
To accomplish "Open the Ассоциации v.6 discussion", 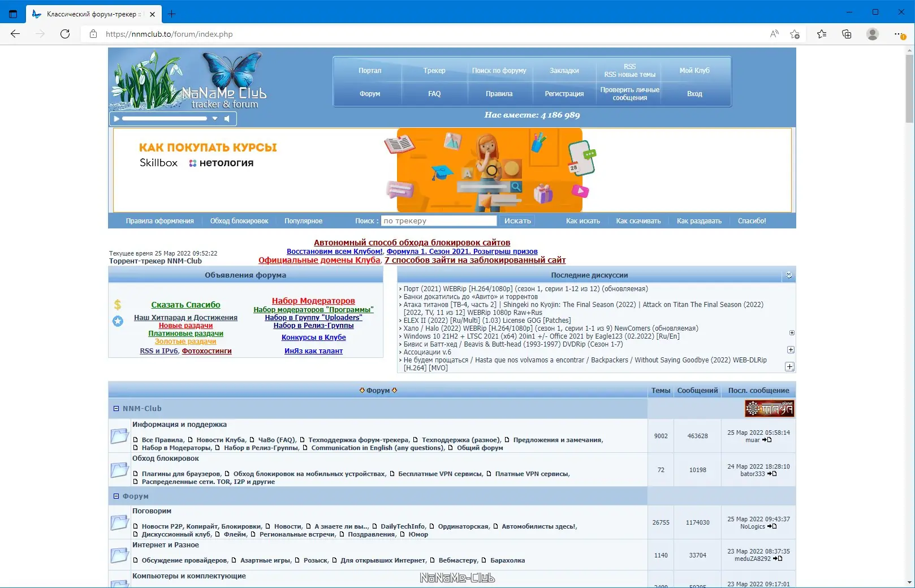I will (x=428, y=352).
